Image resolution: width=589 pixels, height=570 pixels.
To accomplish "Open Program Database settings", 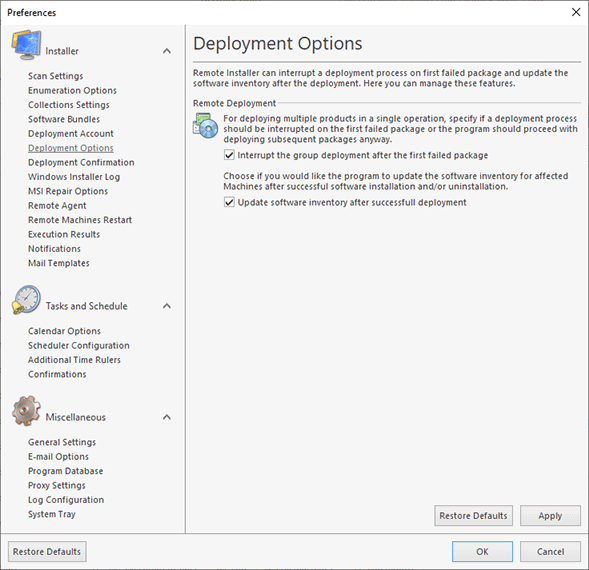I will 65,471.
